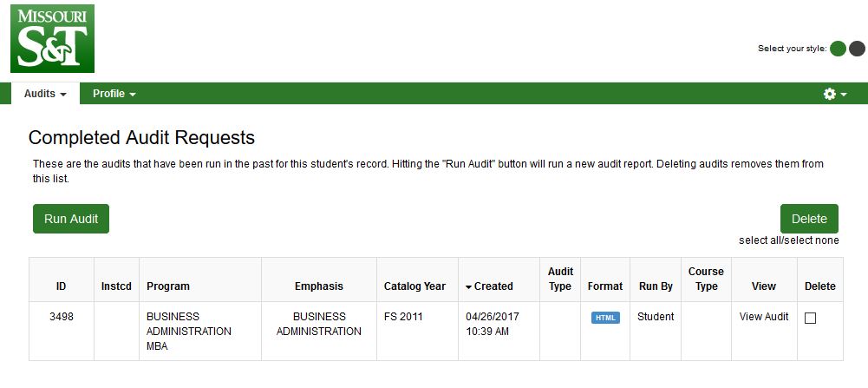Sort by the Format column header
The width and height of the screenshot is (868, 388).
(x=605, y=286)
